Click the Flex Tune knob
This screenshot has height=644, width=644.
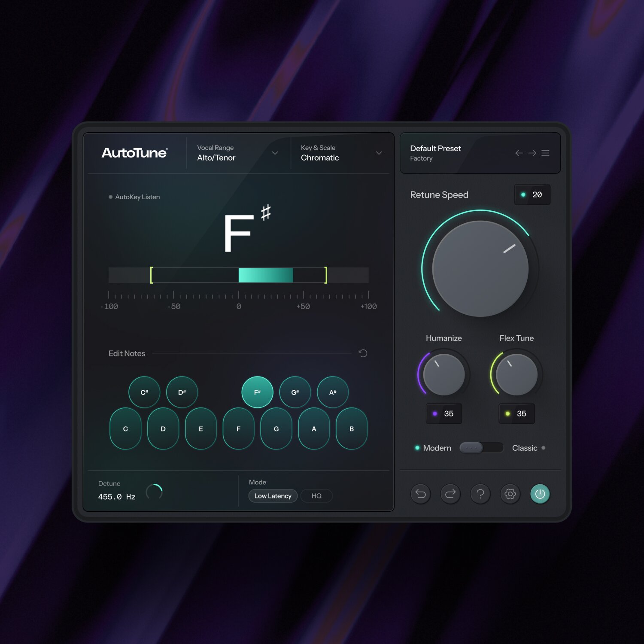517,374
